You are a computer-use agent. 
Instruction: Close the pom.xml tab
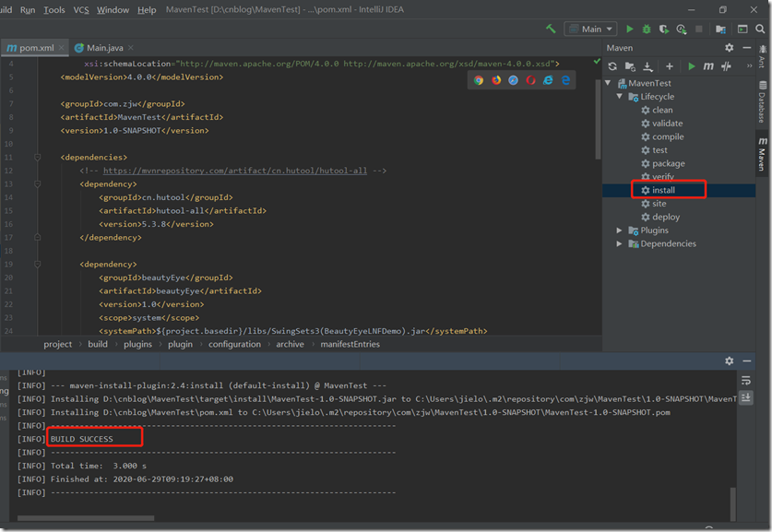(x=62, y=48)
